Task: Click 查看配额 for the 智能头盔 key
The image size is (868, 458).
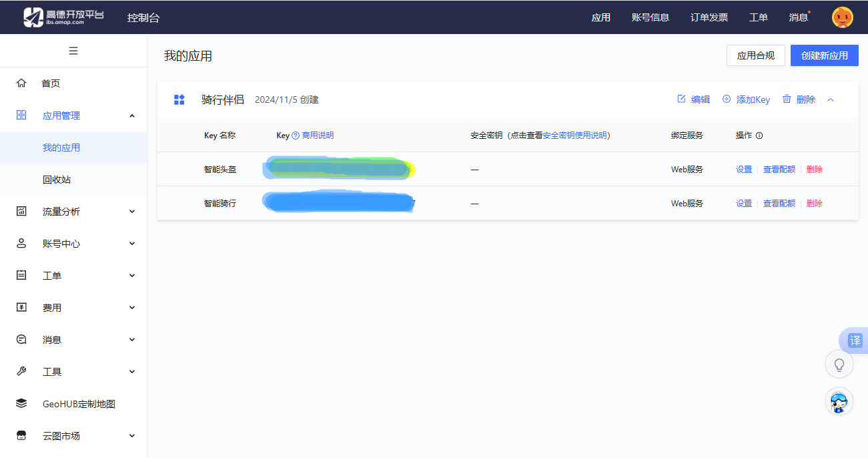Action: [x=779, y=170]
